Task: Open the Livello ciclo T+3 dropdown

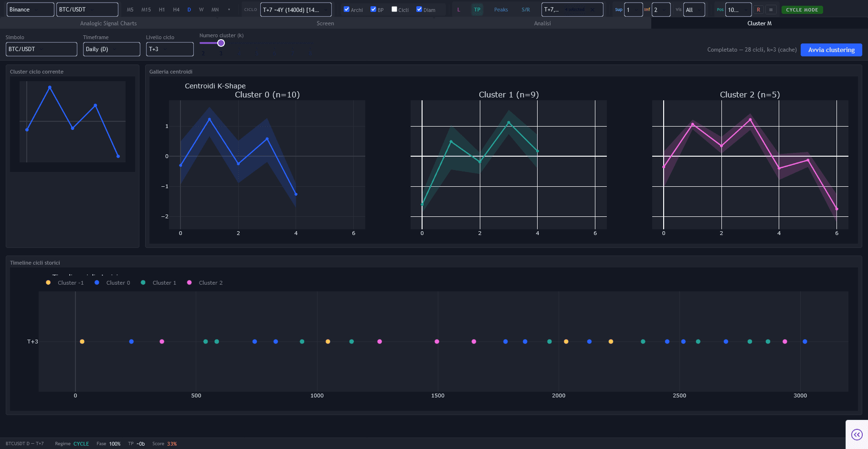Action: click(170, 49)
